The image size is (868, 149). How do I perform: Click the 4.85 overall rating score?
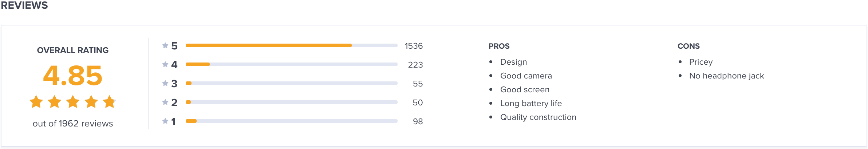[x=73, y=76]
